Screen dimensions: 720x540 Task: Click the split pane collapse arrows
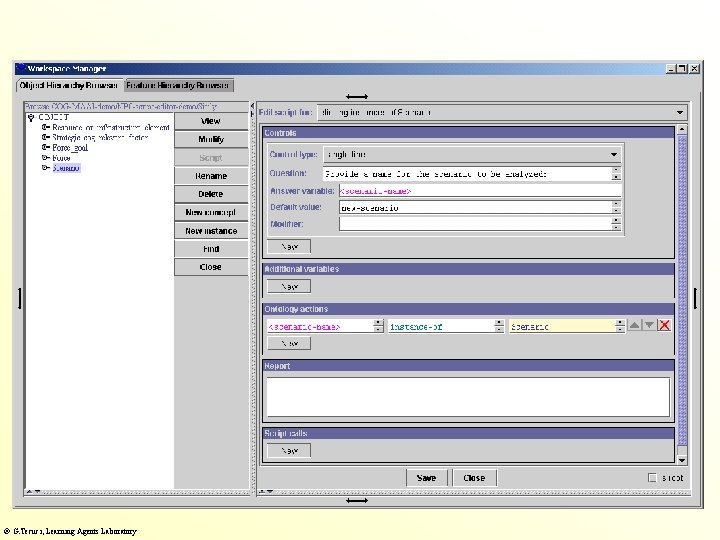(253, 105)
